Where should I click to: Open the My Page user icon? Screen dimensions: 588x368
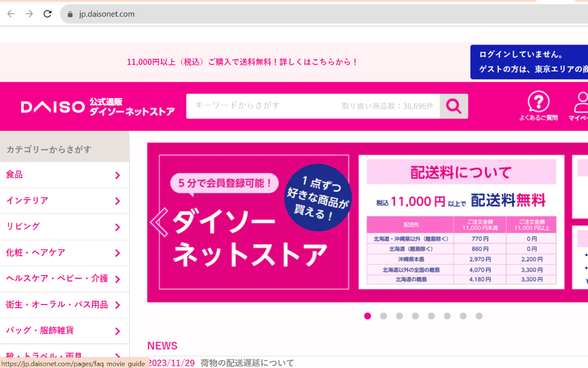(580, 106)
